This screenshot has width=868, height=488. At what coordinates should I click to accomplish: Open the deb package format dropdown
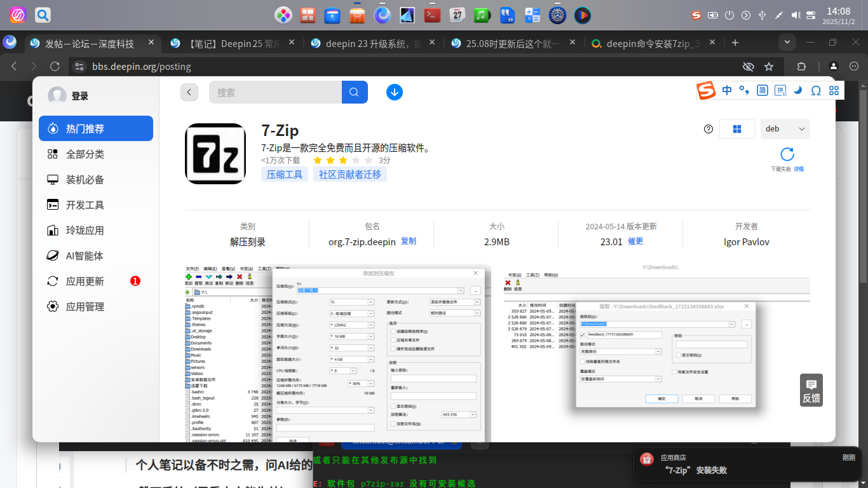(x=785, y=129)
